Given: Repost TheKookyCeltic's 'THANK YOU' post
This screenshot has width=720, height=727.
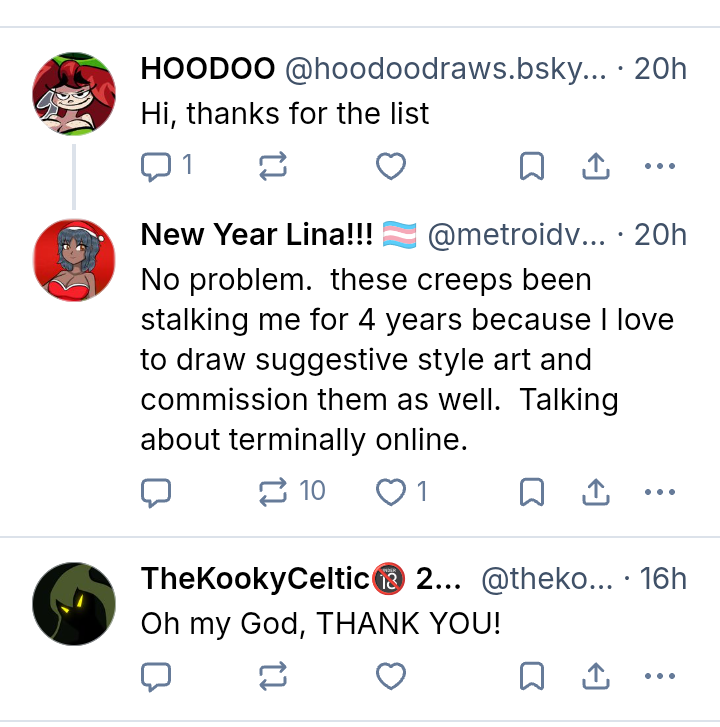Looking at the screenshot, I should click(x=273, y=677).
